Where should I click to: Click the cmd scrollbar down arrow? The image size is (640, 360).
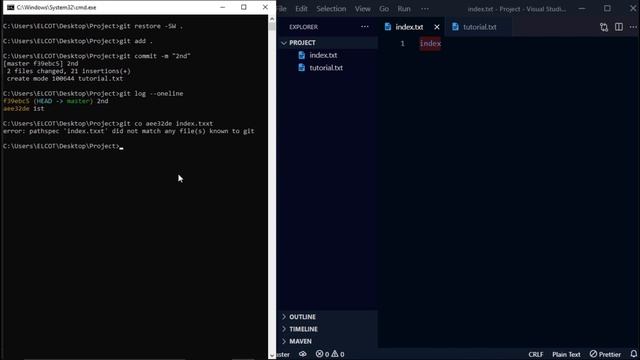coord(272,356)
